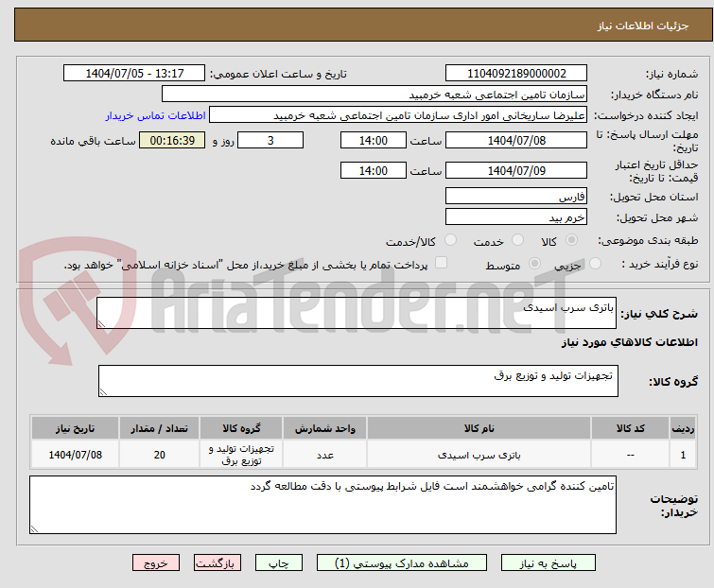Select the متوسط purchase type radio
Viewport: 714px width, 588px height.
[x=534, y=263]
